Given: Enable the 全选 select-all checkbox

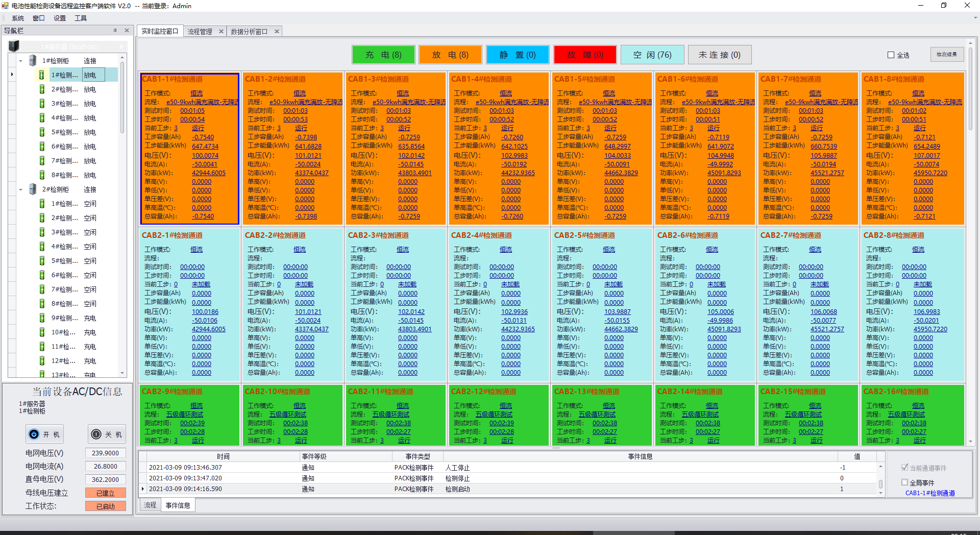Looking at the screenshot, I should pos(891,55).
